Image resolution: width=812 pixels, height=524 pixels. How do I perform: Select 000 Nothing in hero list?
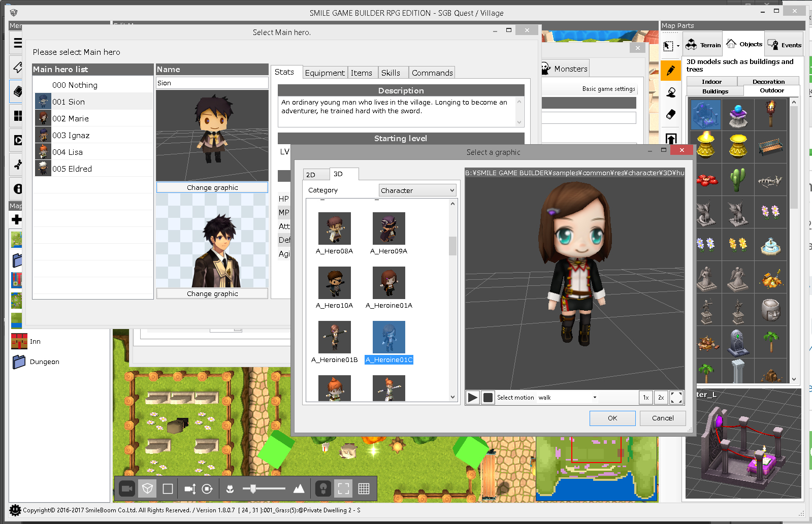click(93, 85)
